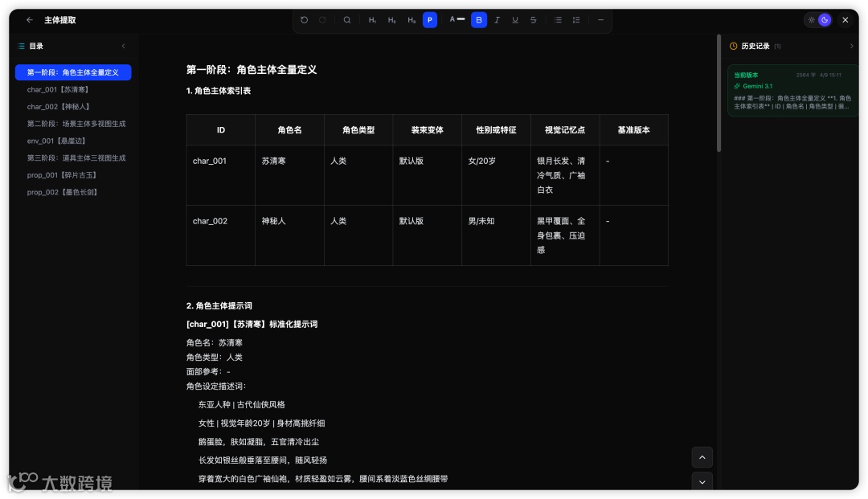Click the 历史记录 clock icon
Viewport: 868px width, 499px height.
pyautogui.click(x=734, y=46)
